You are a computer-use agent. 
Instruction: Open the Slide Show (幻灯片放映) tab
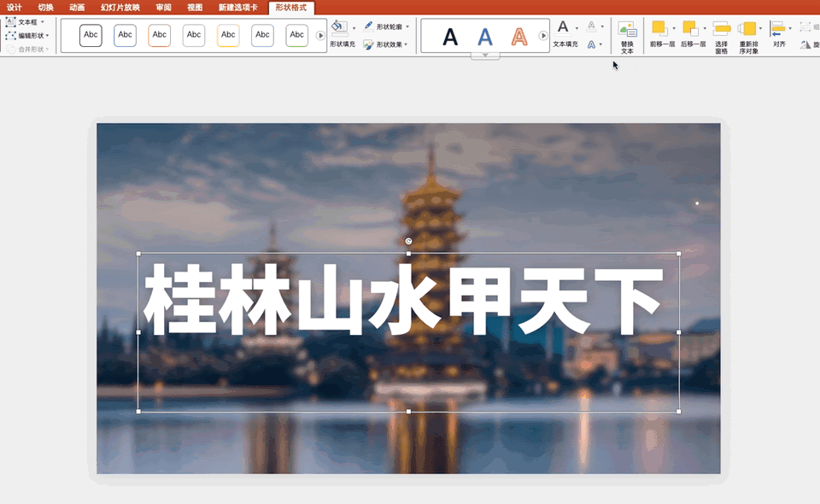point(120,8)
